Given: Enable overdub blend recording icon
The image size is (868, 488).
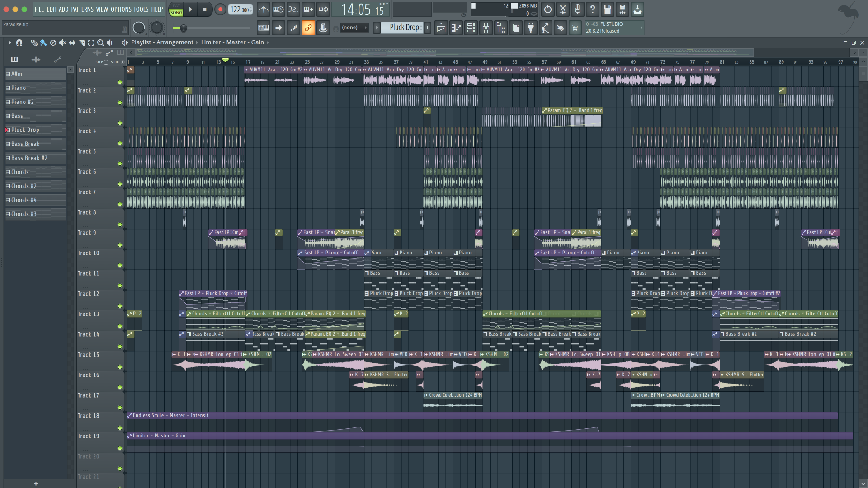Looking at the screenshot, I should (308, 9).
